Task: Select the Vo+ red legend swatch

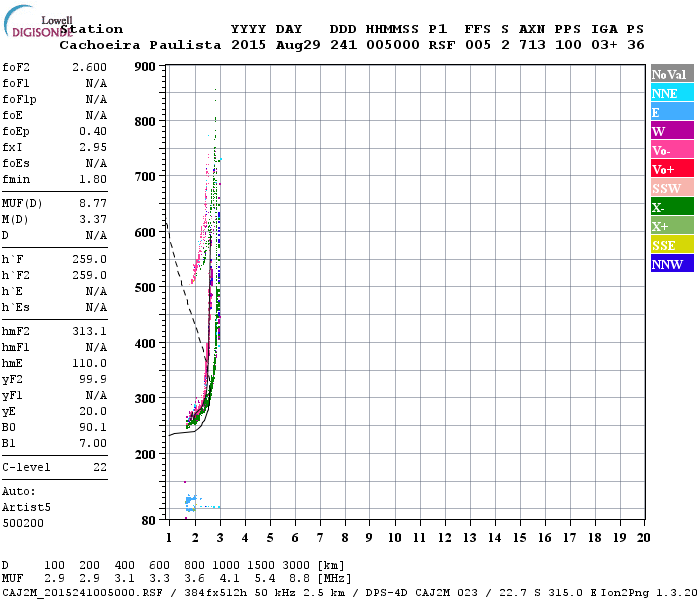Action: pyautogui.click(x=672, y=169)
